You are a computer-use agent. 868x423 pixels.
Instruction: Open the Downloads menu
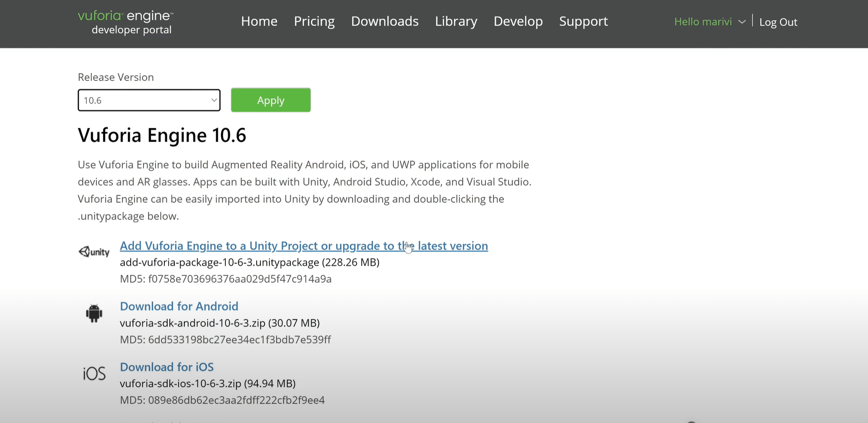pyautogui.click(x=385, y=21)
